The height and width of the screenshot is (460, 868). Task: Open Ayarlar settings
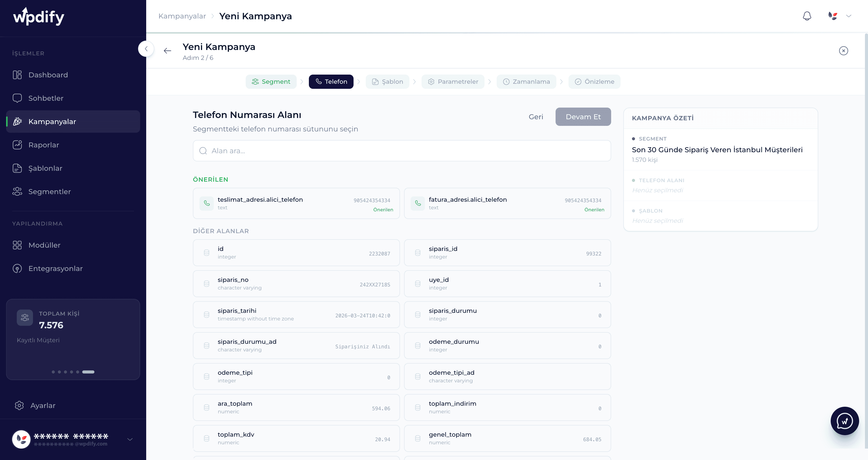coord(73,405)
